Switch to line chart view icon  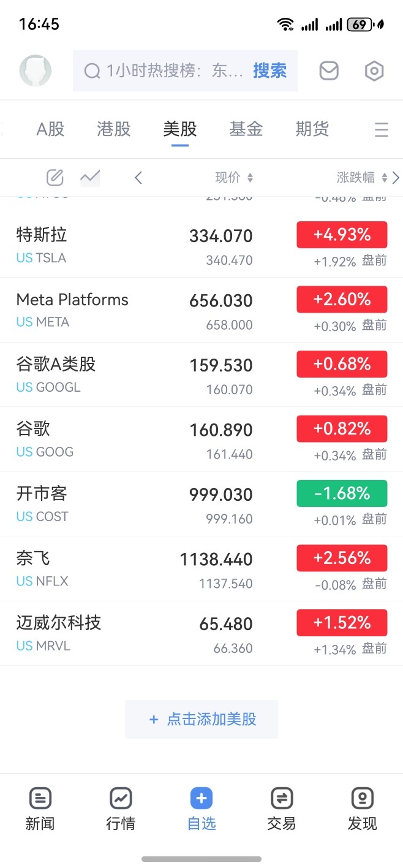click(x=90, y=178)
